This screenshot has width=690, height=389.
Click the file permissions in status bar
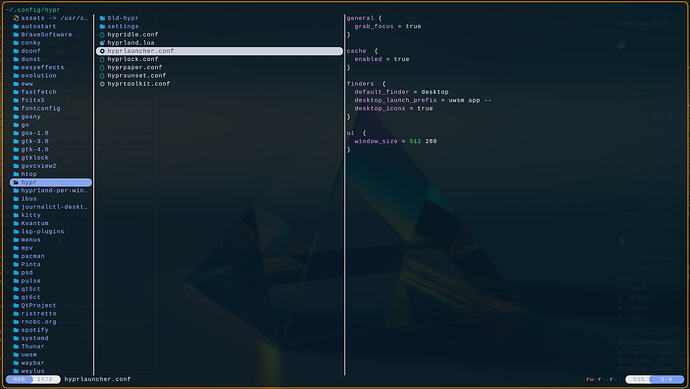[x=602, y=379]
